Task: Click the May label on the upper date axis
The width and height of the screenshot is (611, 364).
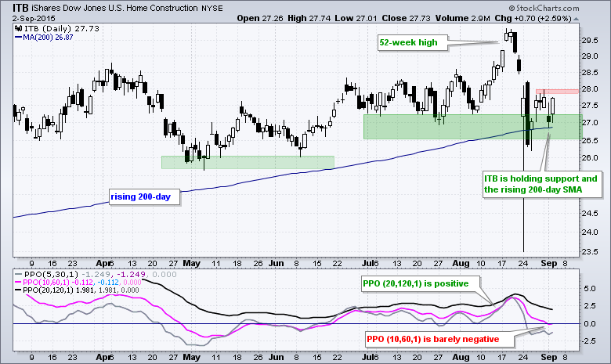Action: click(191, 263)
